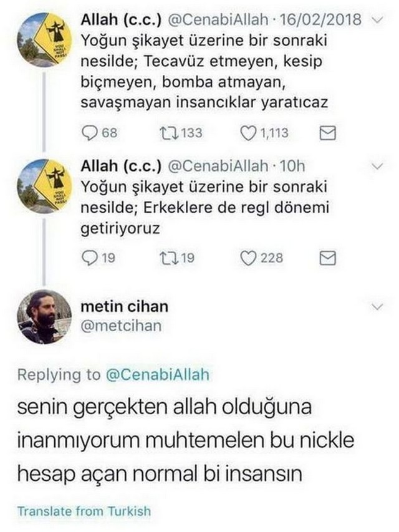399x532 pixels.
Task: View the Allah (c.c.) avatar on first tweet
Action: pos(44,40)
